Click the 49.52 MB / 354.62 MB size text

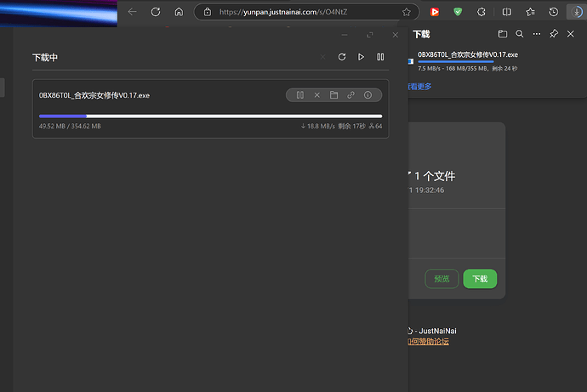pyautogui.click(x=70, y=126)
